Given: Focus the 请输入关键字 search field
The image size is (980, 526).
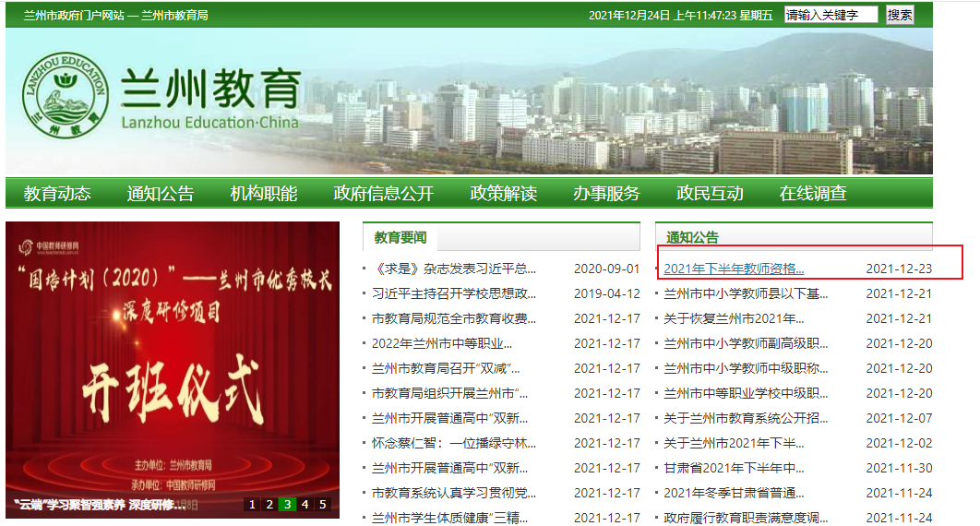Looking at the screenshot, I should click(831, 15).
